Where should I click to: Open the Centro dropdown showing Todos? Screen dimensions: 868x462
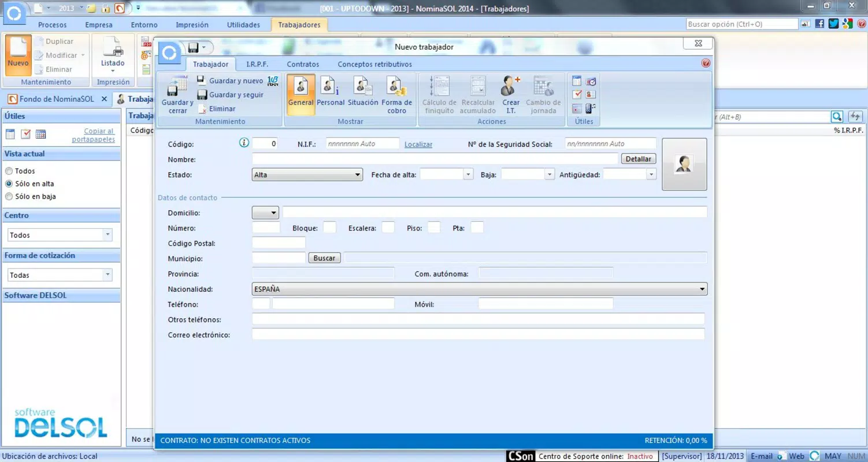(x=60, y=235)
